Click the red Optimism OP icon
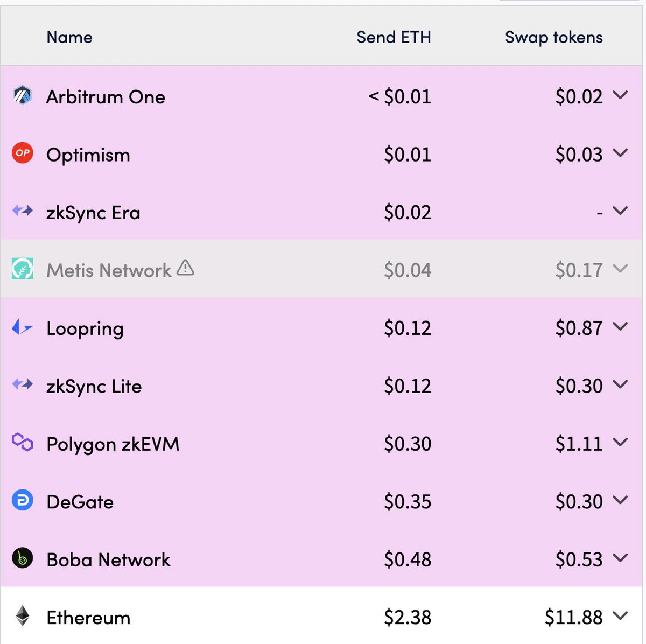 point(23,153)
